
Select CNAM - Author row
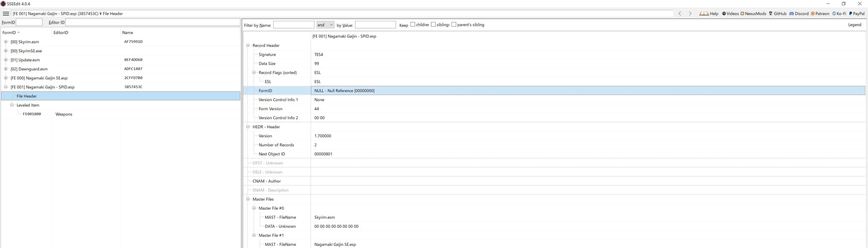(x=554, y=181)
